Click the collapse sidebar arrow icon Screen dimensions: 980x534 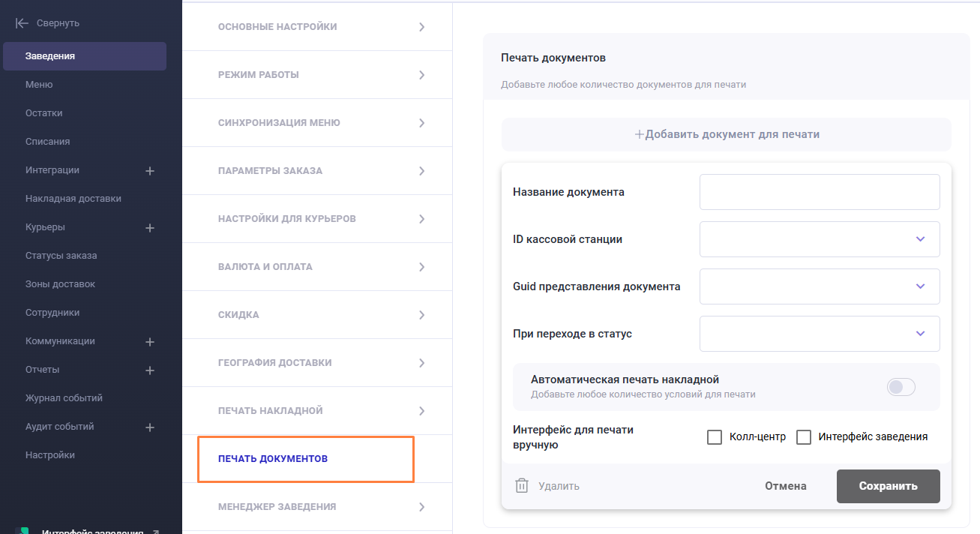click(x=22, y=23)
